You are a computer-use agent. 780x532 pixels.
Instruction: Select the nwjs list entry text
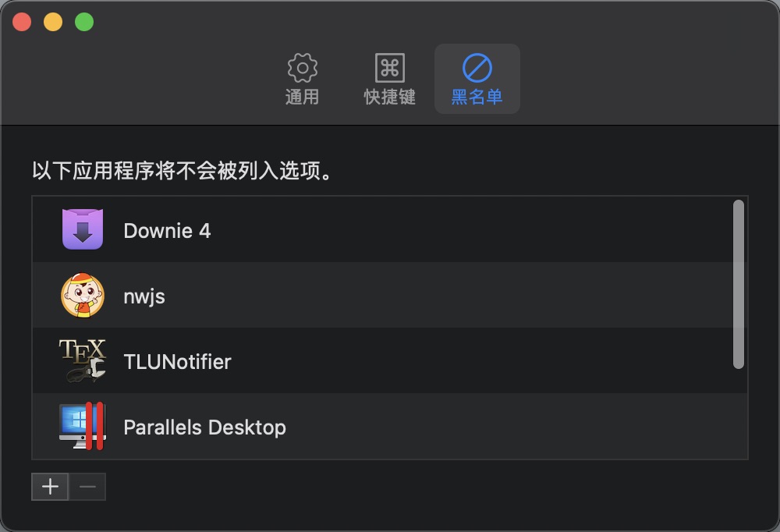click(x=144, y=297)
